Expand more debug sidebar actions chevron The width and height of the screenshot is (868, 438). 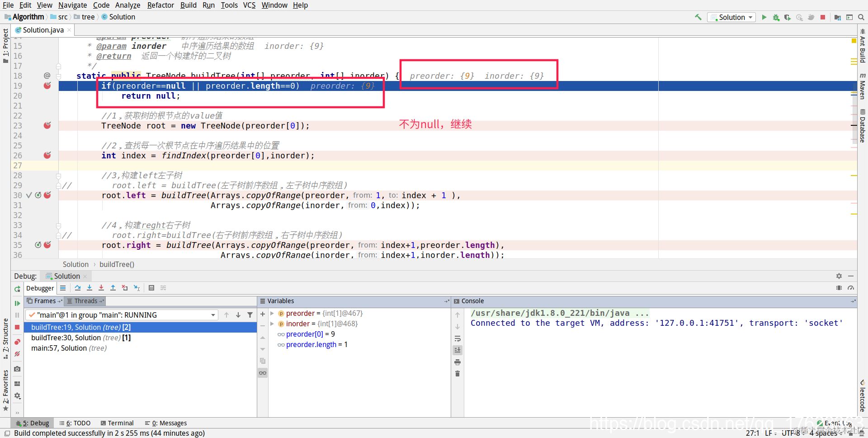(x=17, y=412)
